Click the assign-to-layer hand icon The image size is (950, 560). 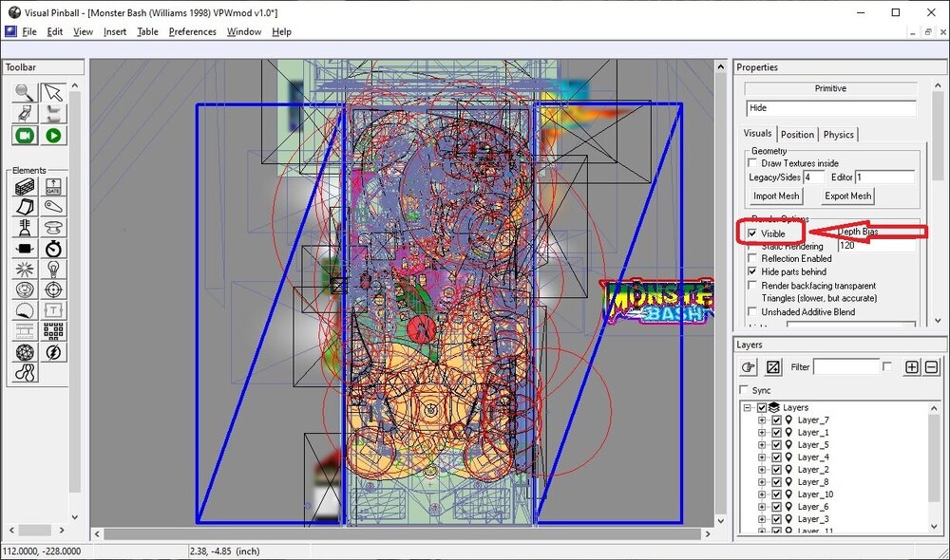click(749, 367)
